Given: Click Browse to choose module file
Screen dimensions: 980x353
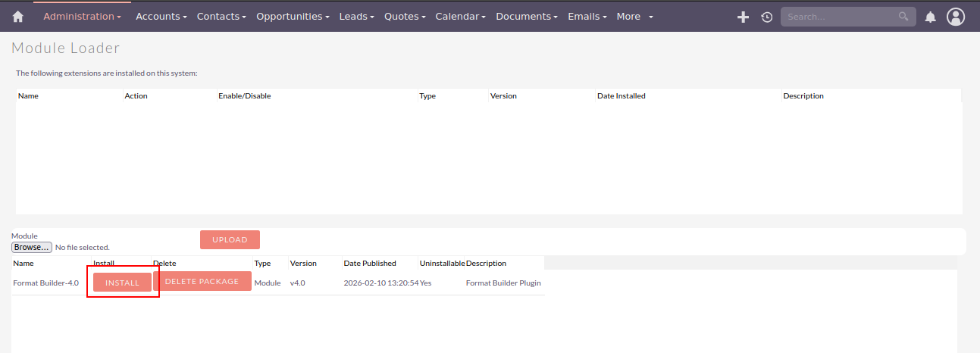Looking at the screenshot, I should (x=32, y=247).
